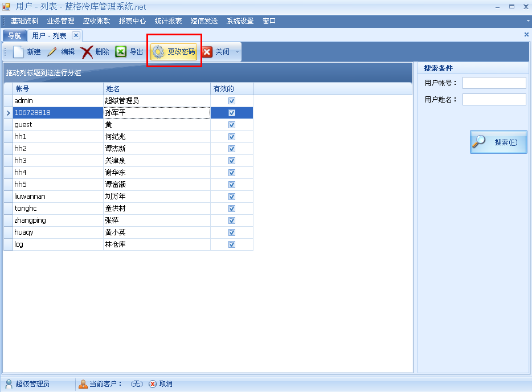Viewport: 532px width, 392px height.
Task: Open the menu bar overflow arrow
Action: tap(528, 21)
